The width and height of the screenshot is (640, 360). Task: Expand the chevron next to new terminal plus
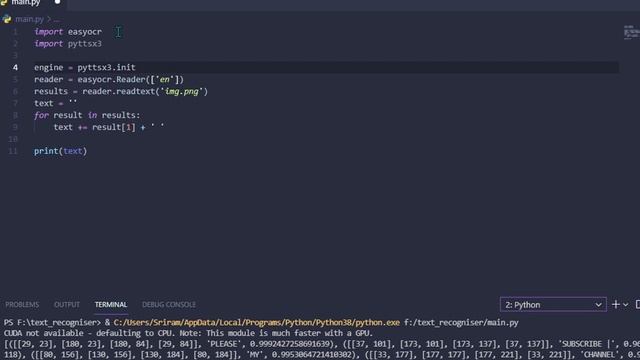coord(625,305)
